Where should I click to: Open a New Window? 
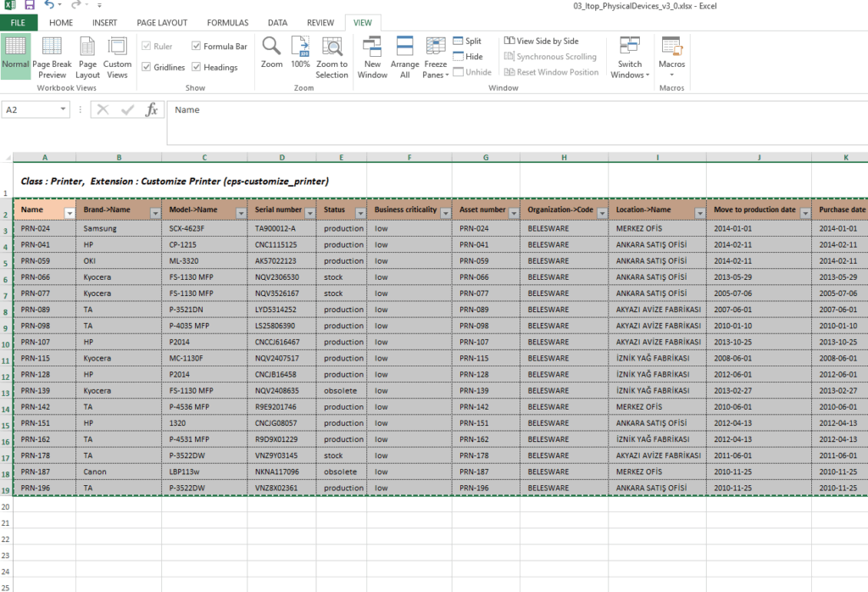pos(372,48)
